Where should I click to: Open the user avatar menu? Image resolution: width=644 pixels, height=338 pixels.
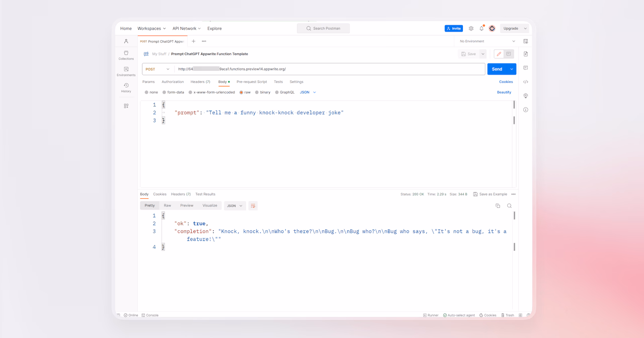pyautogui.click(x=492, y=29)
